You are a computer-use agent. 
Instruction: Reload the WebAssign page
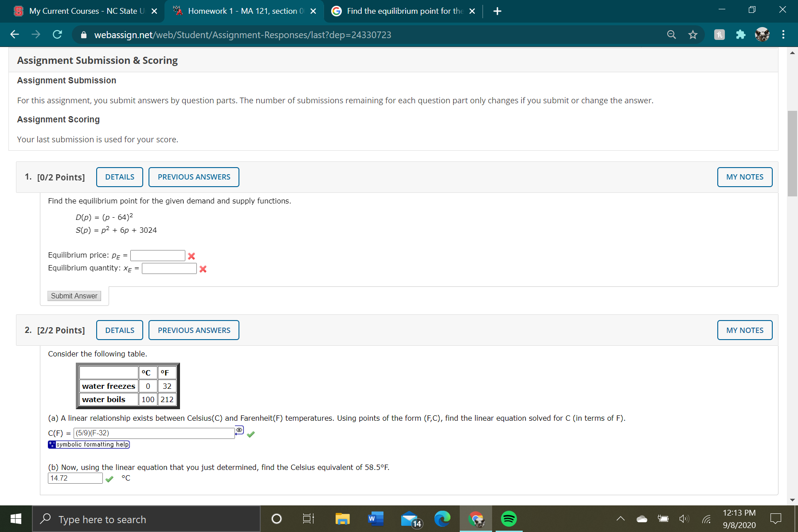57,35
